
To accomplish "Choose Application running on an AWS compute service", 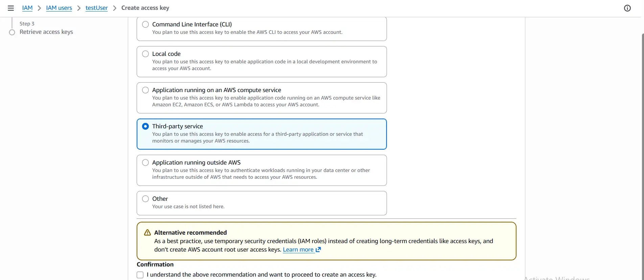I will (145, 90).
